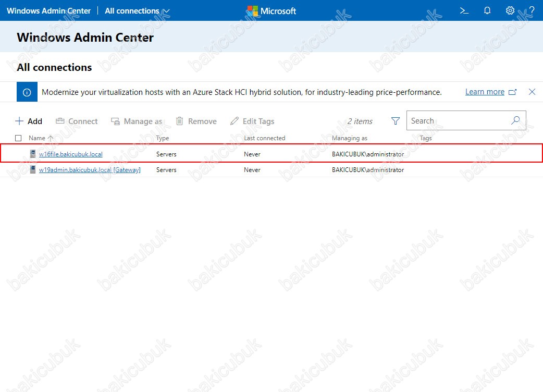Sort by the Managing as column header

tap(350, 138)
